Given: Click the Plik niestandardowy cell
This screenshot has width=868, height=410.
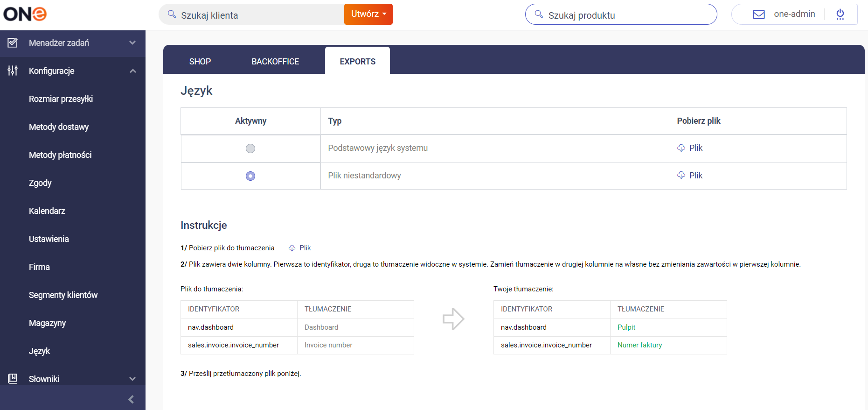Looking at the screenshot, I should pyautogui.click(x=495, y=176).
